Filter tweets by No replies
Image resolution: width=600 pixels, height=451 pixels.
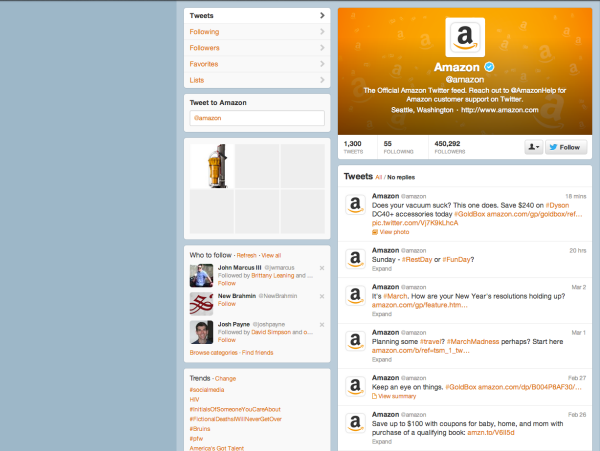401,177
